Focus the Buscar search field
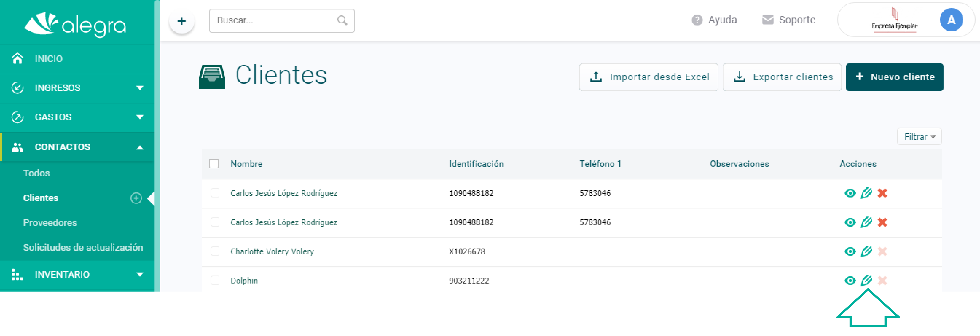Viewport: 980px width, 336px height. pos(282,21)
